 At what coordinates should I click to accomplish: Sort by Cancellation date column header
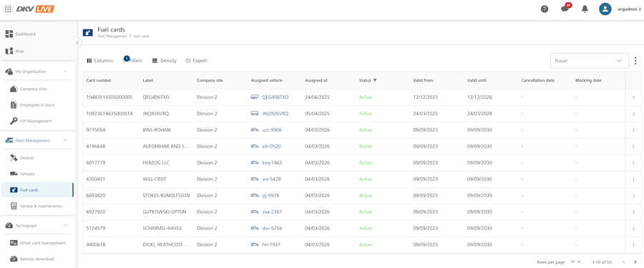537,80
